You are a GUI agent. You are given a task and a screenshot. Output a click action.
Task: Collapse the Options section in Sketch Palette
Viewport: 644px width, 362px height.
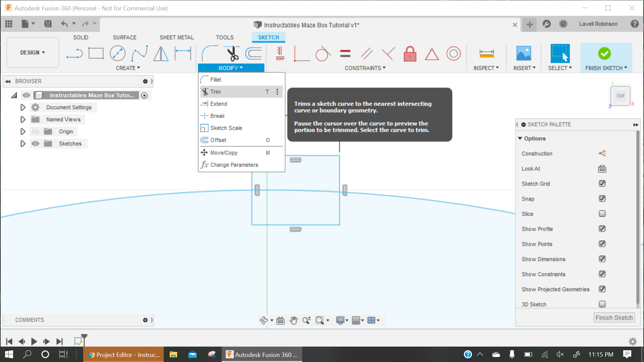point(520,138)
